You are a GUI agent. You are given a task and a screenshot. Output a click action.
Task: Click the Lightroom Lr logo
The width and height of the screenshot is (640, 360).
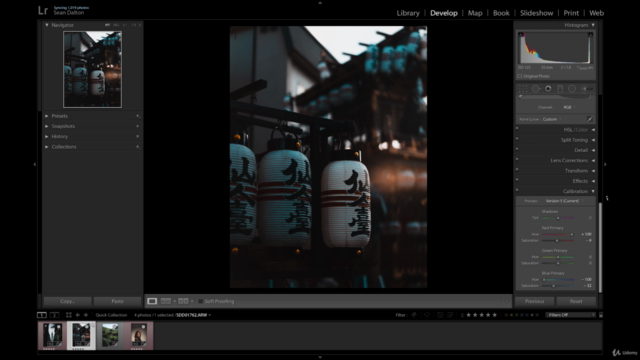point(43,10)
